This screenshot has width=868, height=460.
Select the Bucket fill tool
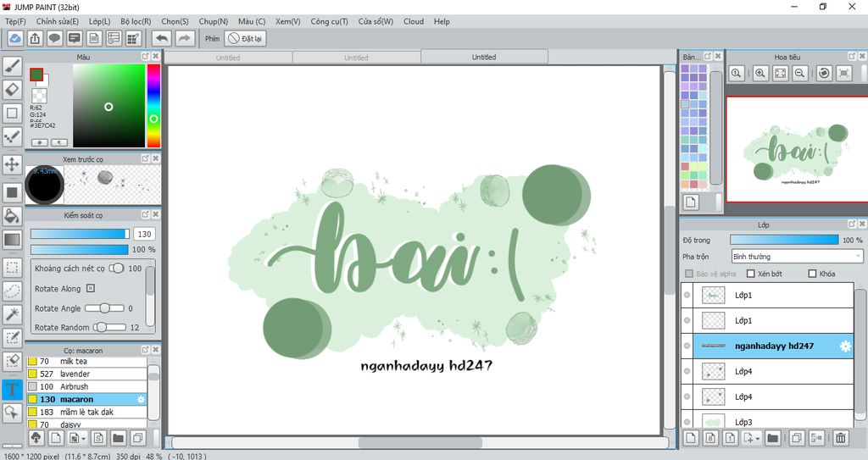(12, 215)
